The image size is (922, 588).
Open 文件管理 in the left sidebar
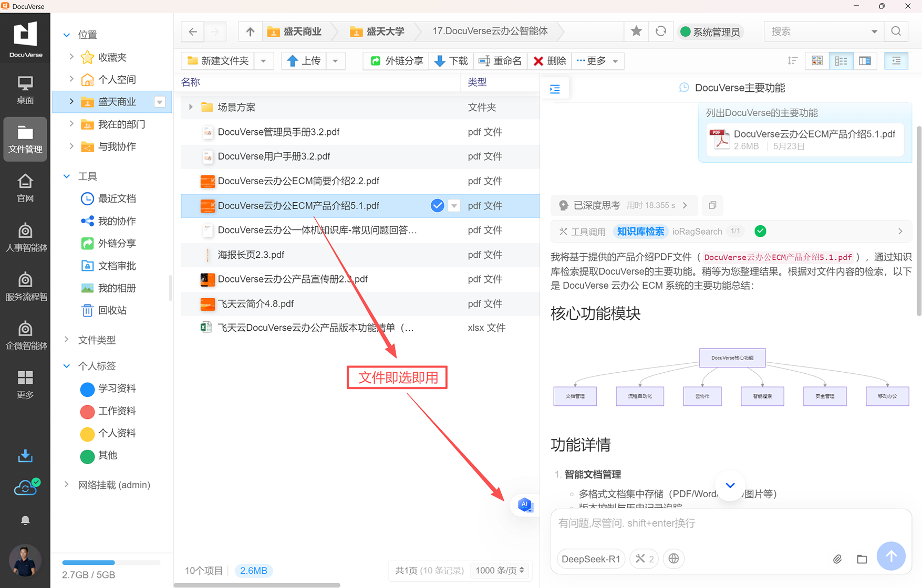25,139
